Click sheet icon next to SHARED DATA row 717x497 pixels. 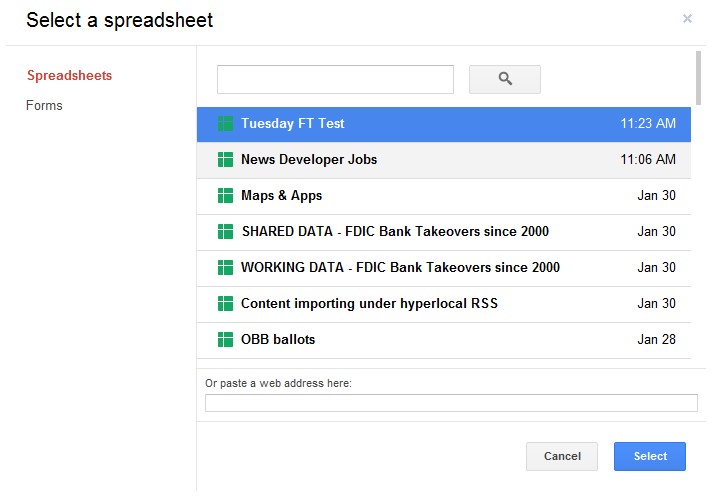(225, 232)
